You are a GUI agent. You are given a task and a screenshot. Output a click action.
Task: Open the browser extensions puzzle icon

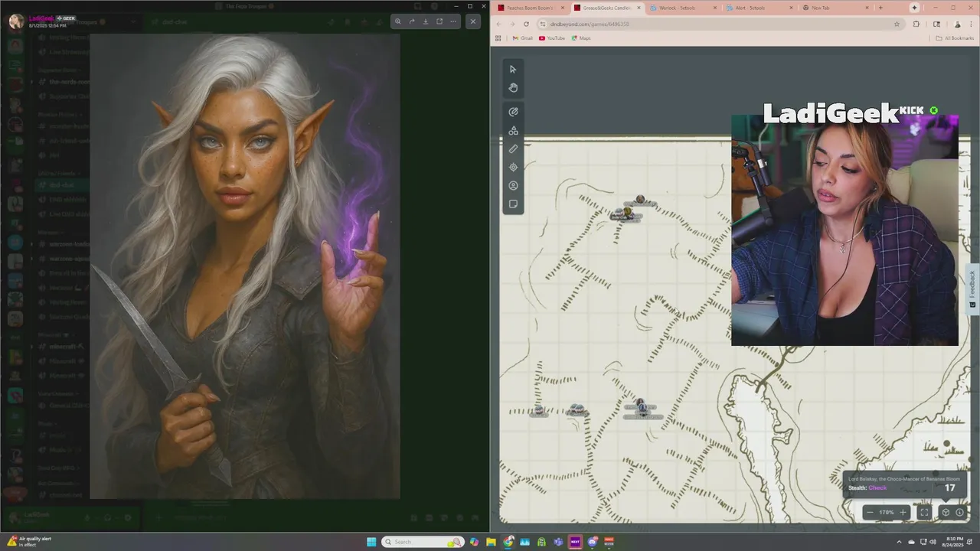pos(916,24)
